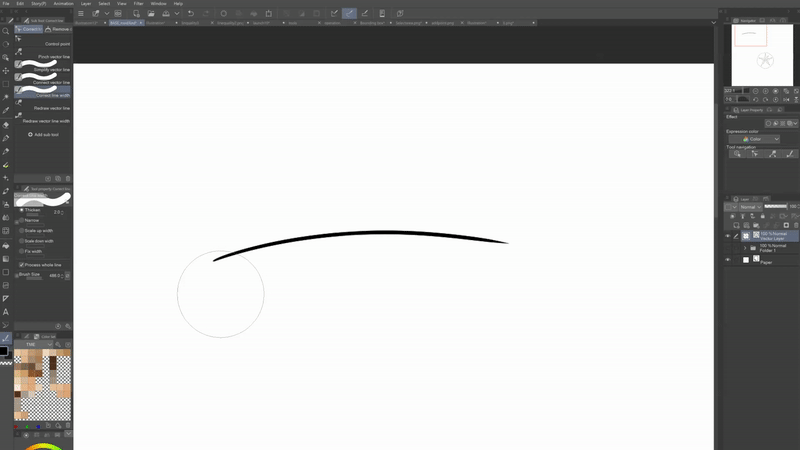Open the Filter menu
This screenshot has height=450, width=800.
pyautogui.click(x=138, y=4)
